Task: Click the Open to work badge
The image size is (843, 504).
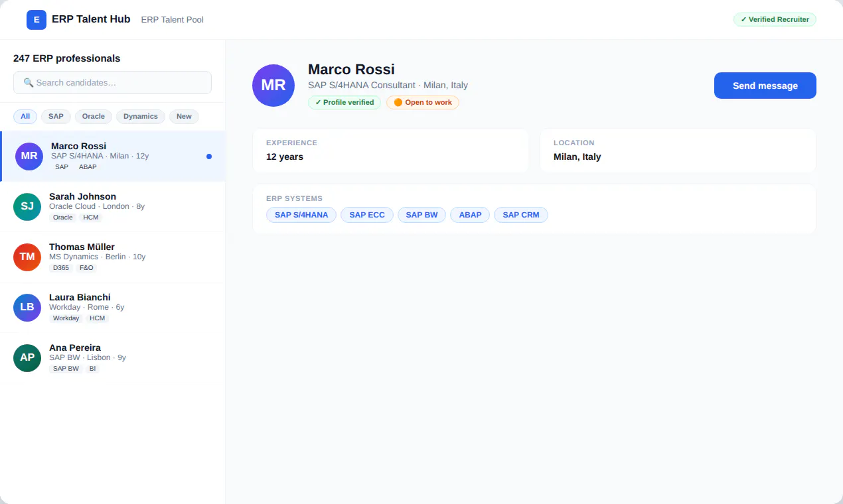Action: [423, 103]
